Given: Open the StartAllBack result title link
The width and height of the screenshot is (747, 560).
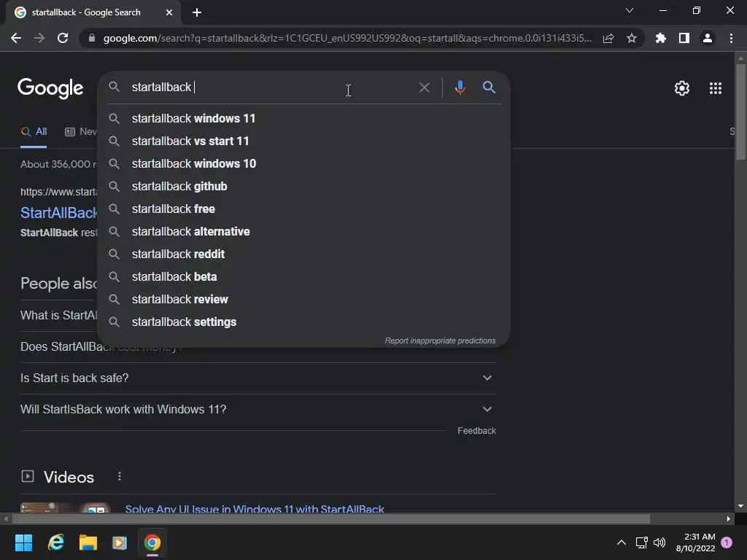Looking at the screenshot, I should point(58,213).
